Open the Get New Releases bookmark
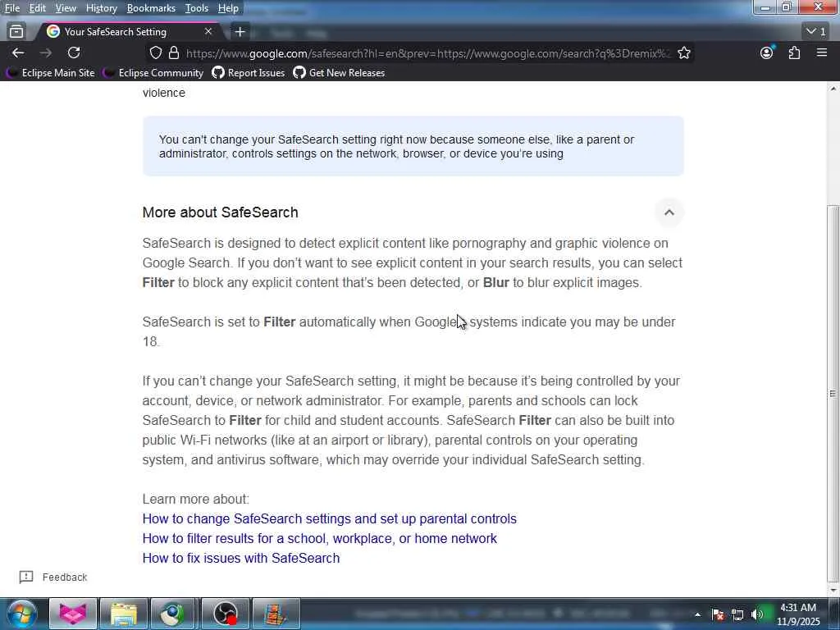 339,73
